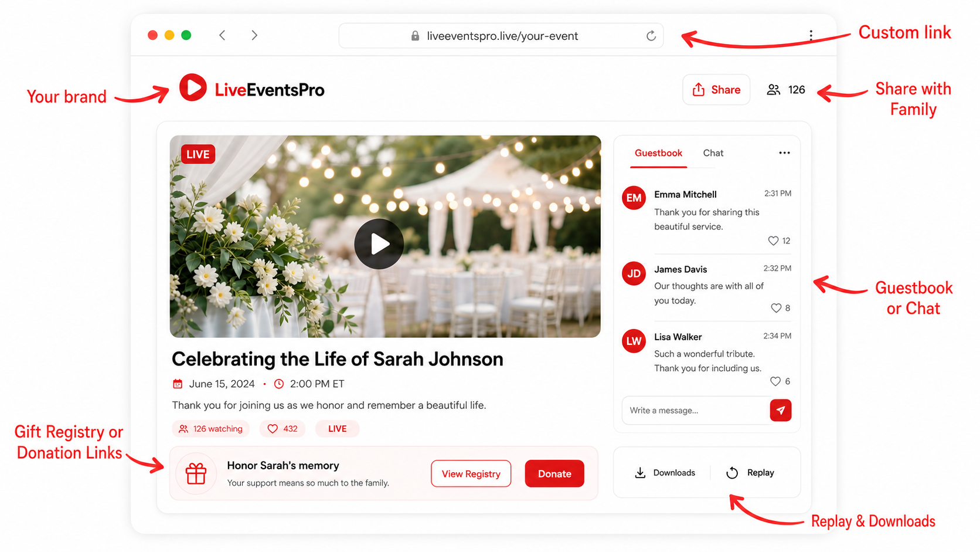Click the LiveEventsPro play logo
Screen dimensions: 980x552
coord(193,87)
